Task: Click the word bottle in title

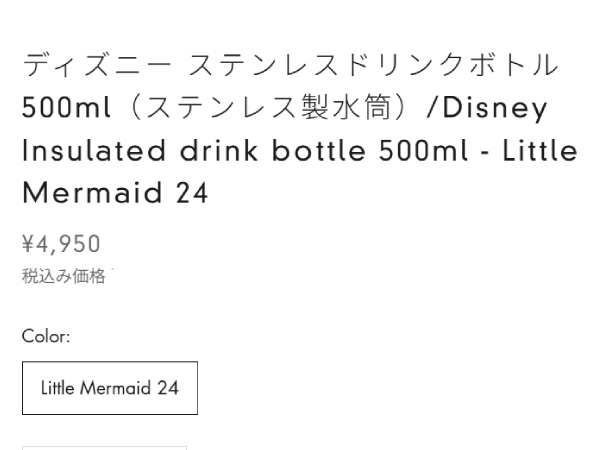Action: (x=323, y=151)
